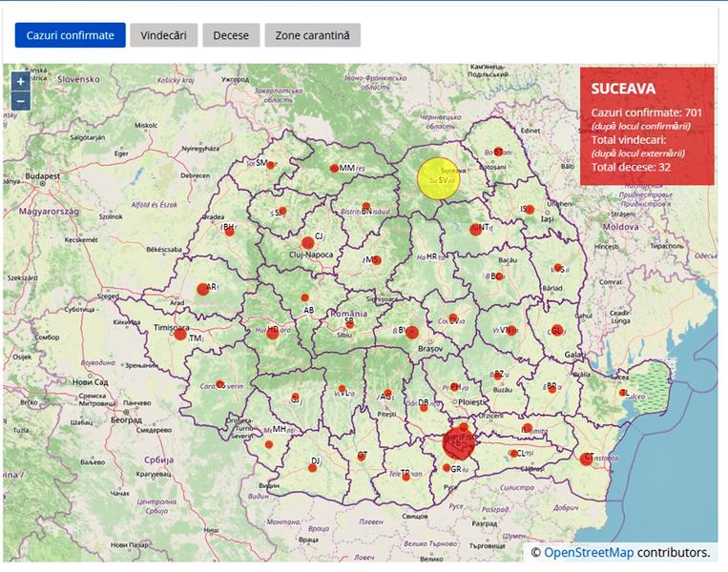
Task: Switch to the Vindecări tab
Action: click(x=163, y=35)
